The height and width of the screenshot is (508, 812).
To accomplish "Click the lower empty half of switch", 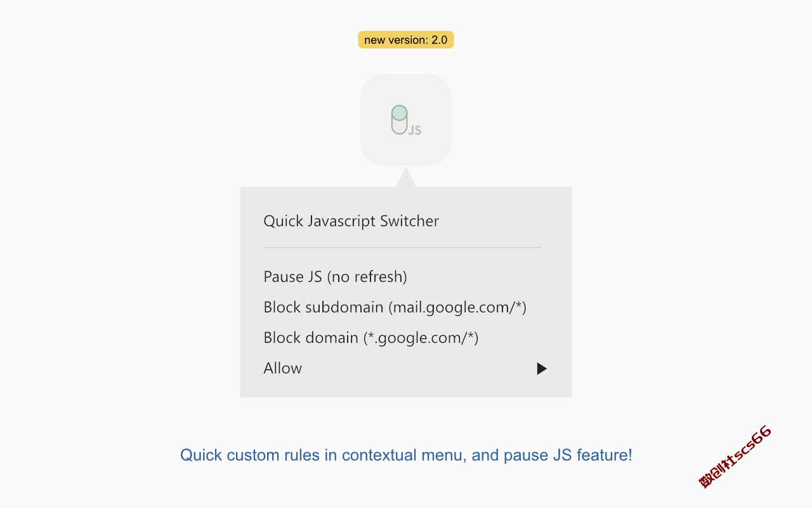I will pyautogui.click(x=399, y=127).
